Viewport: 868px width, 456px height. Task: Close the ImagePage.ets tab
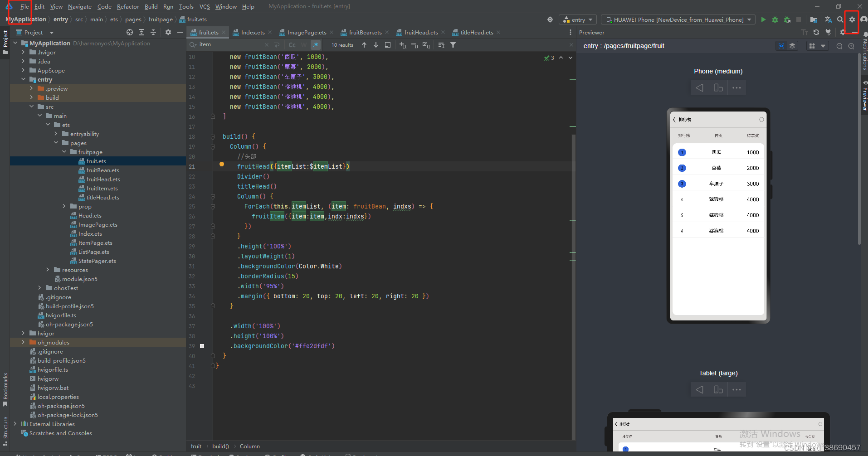click(331, 32)
